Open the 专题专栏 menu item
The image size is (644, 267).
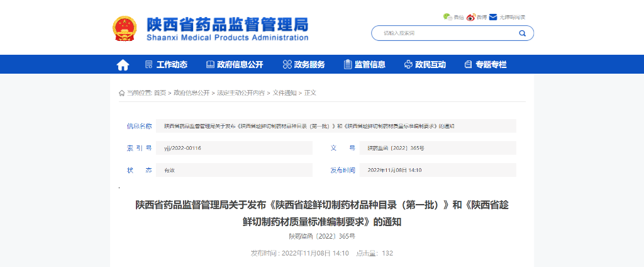pyautogui.click(x=491, y=64)
